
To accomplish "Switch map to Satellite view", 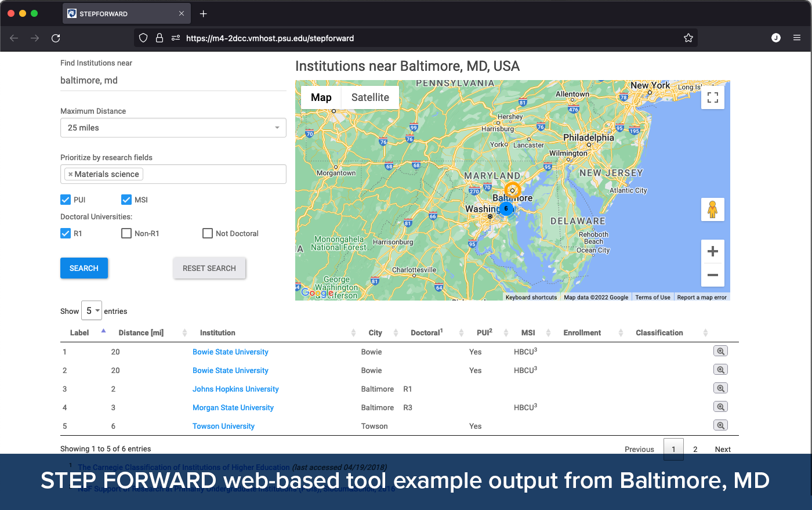I will (x=370, y=97).
